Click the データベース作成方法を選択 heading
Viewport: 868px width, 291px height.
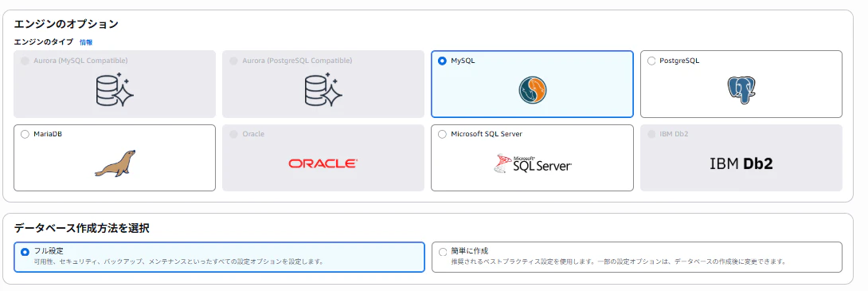(x=81, y=228)
